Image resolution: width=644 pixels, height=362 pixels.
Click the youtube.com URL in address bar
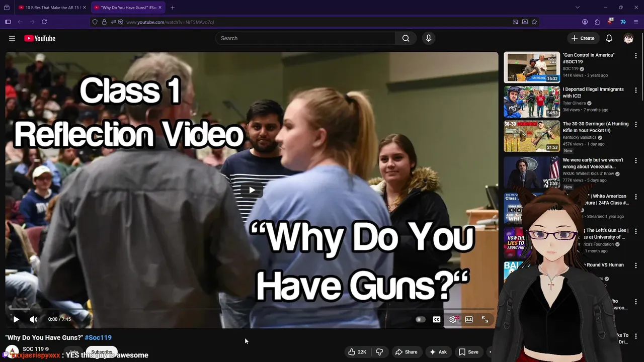coord(170,22)
